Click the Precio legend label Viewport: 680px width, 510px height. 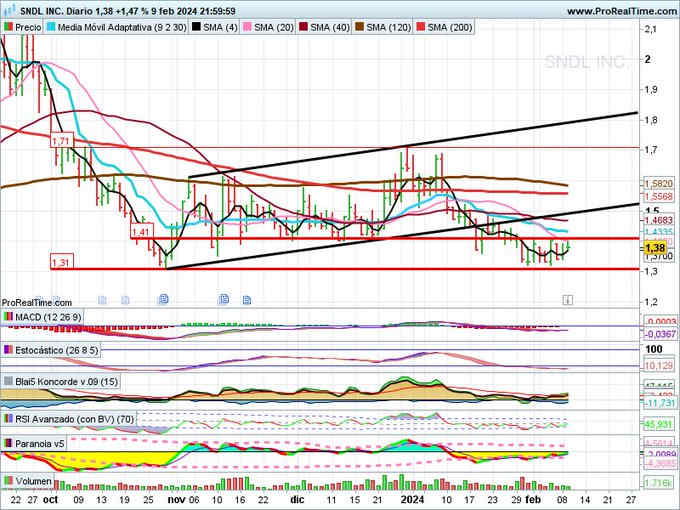pyautogui.click(x=28, y=27)
